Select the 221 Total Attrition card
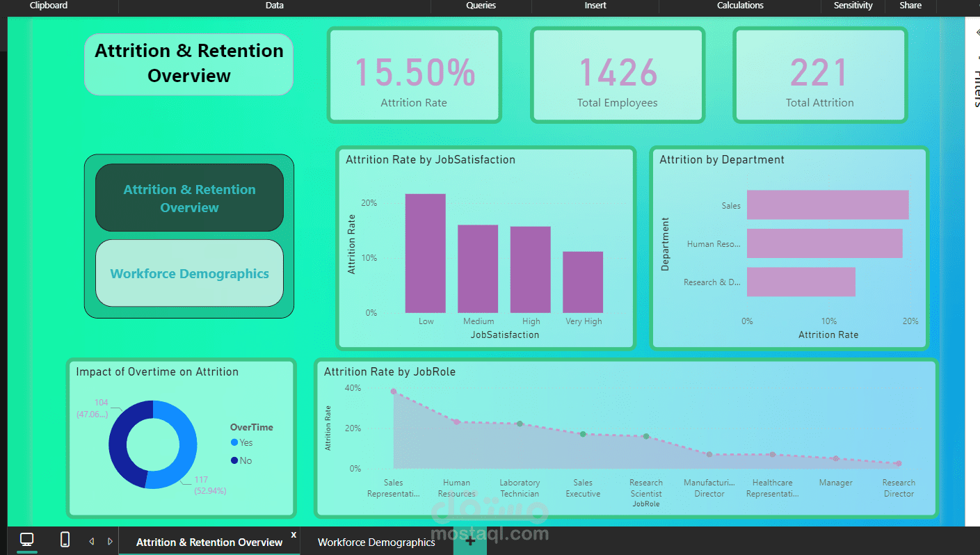This screenshot has height=555, width=980. (820, 75)
